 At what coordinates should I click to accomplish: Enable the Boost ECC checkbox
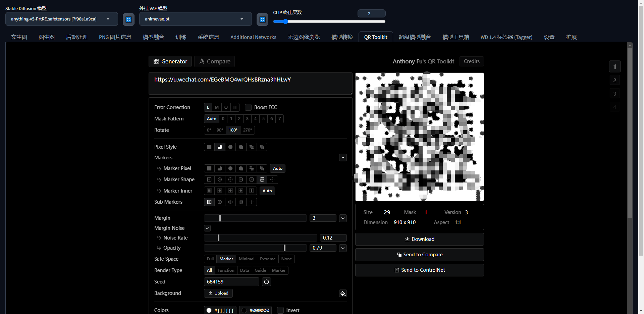248,107
